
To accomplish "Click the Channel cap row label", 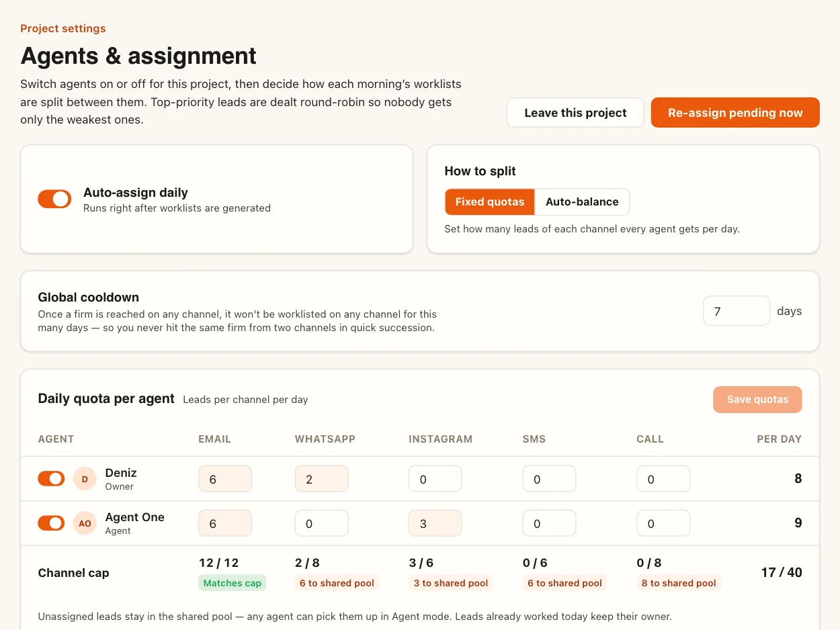I will 74,573.
